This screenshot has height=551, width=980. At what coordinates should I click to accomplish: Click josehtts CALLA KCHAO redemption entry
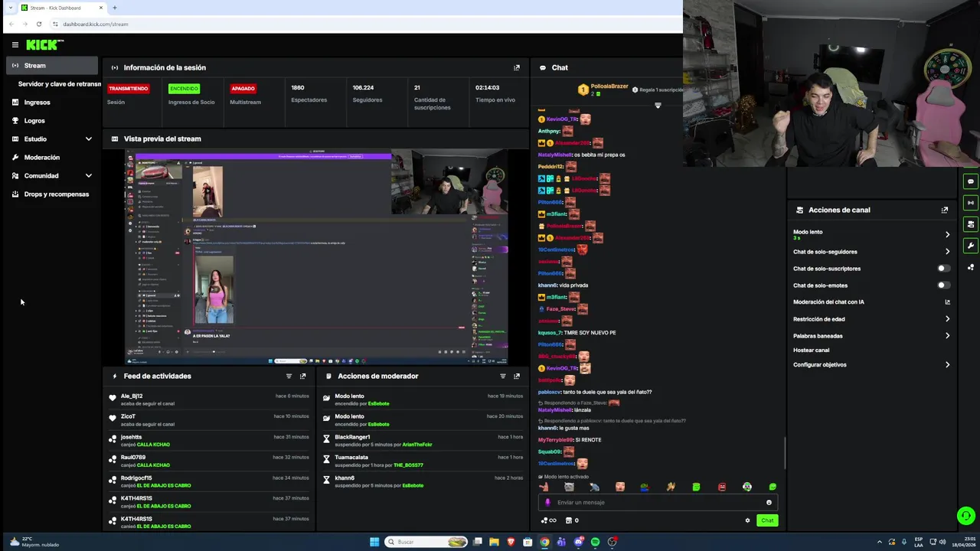[209, 441]
